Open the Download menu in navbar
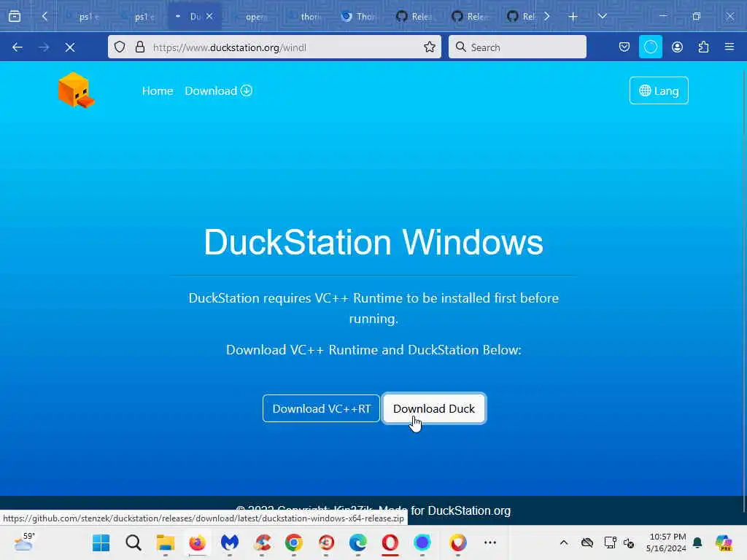This screenshot has width=747, height=560. click(x=218, y=91)
